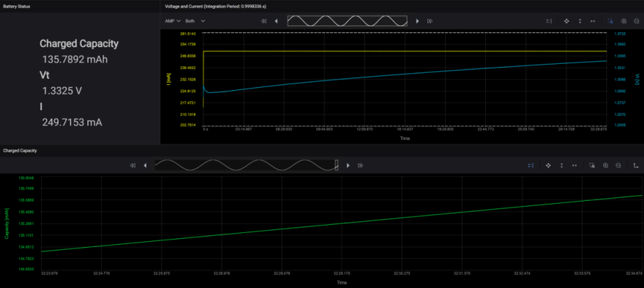Click the 249.7153 mA current value
The image size is (644, 288).
click(x=72, y=122)
